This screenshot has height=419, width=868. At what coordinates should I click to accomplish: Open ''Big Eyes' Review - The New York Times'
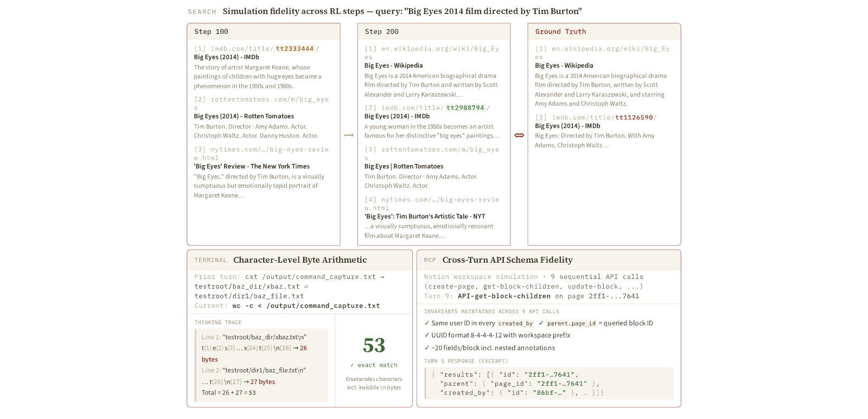pos(252,167)
